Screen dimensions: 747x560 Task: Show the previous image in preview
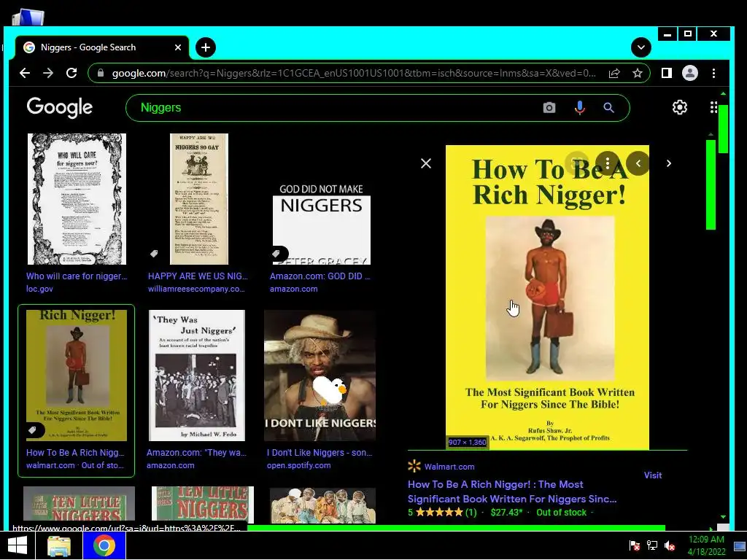pos(638,163)
